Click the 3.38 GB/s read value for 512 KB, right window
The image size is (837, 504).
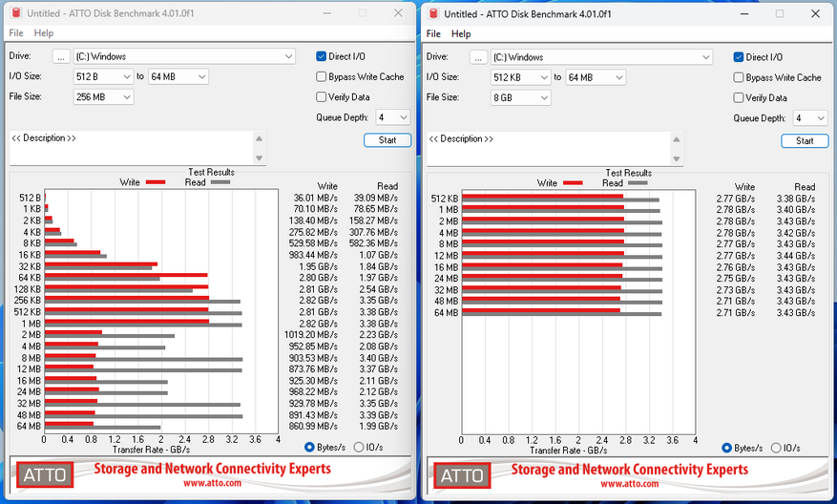point(796,199)
